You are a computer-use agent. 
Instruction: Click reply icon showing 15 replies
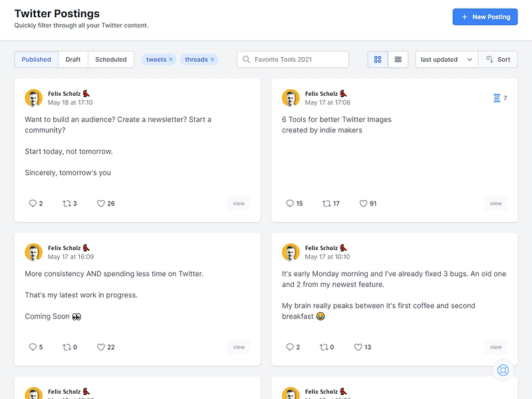290,203
